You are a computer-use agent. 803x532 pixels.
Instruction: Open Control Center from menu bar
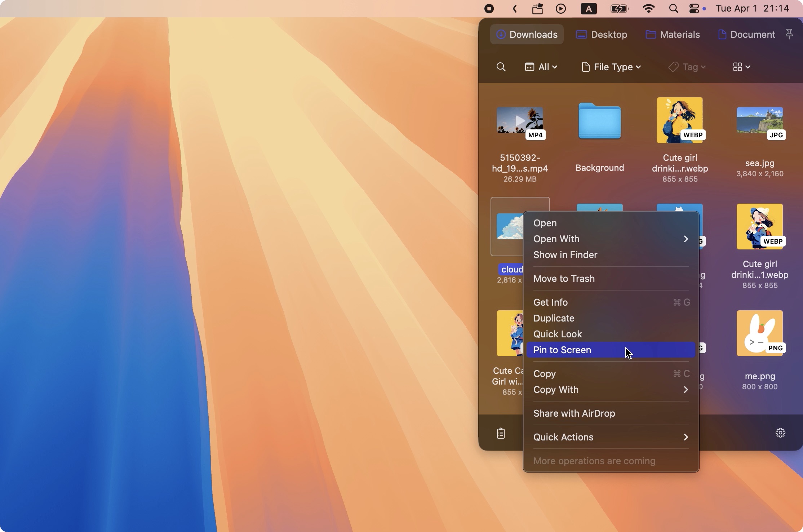(x=694, y=8)
